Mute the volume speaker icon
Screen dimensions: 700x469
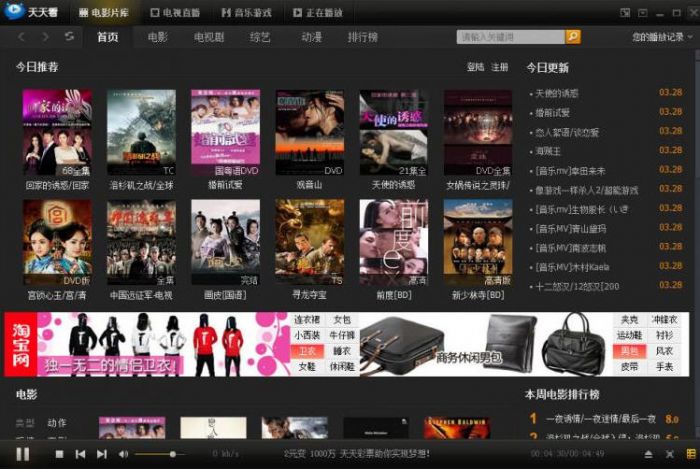123,454
